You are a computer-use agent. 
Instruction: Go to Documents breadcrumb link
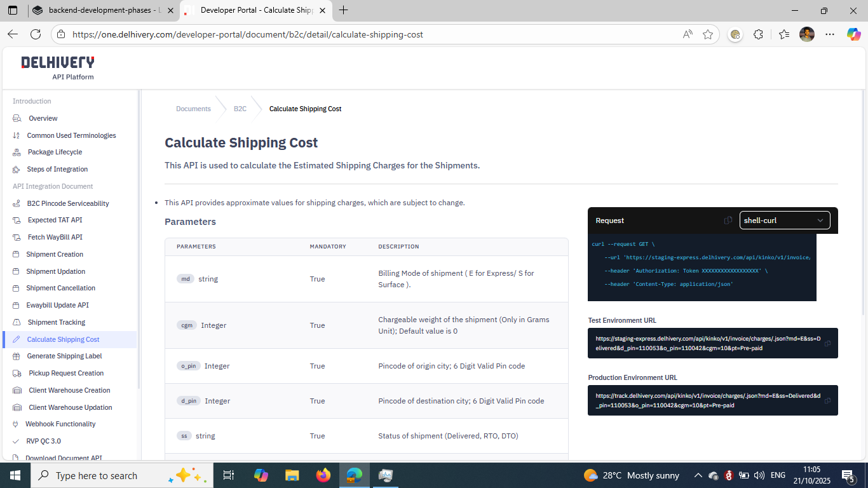193,109
